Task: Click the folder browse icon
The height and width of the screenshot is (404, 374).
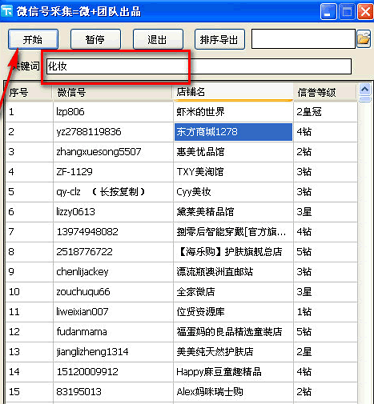Action: 364,39
